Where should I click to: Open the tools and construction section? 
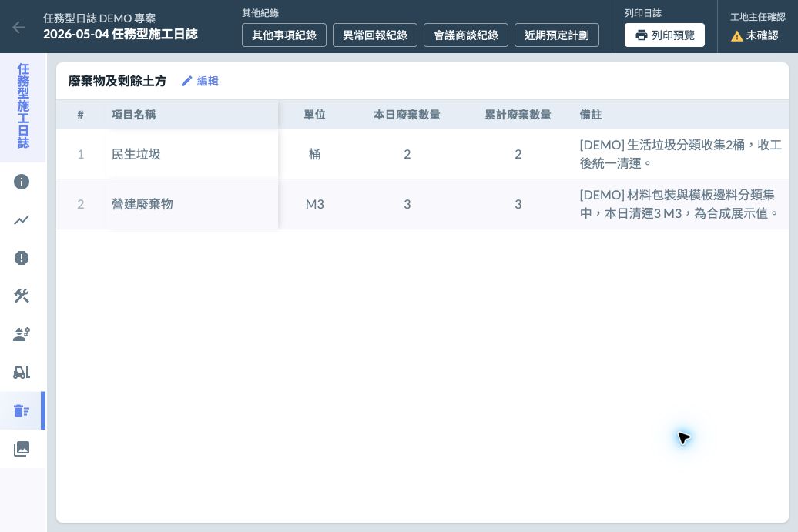pyautogui.click(x=22, y=296)
